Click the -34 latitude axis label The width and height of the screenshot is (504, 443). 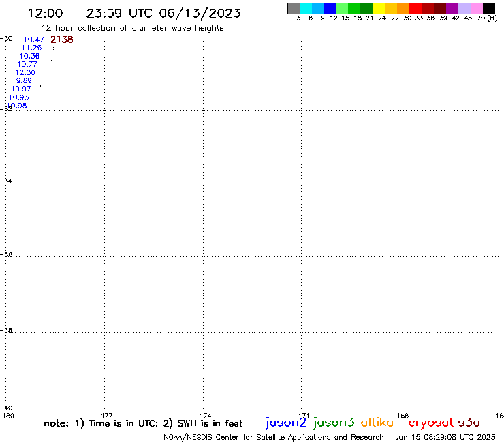pos(6,181)
